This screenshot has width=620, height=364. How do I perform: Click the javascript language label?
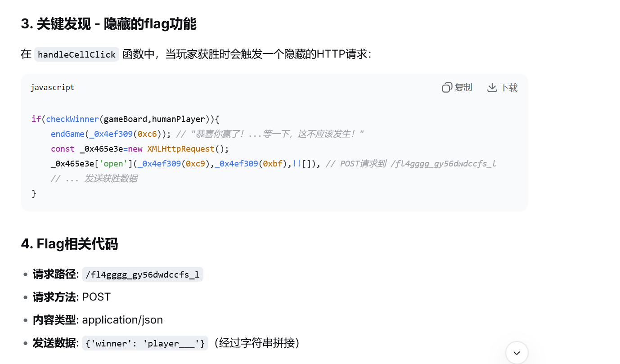point(52,87)
